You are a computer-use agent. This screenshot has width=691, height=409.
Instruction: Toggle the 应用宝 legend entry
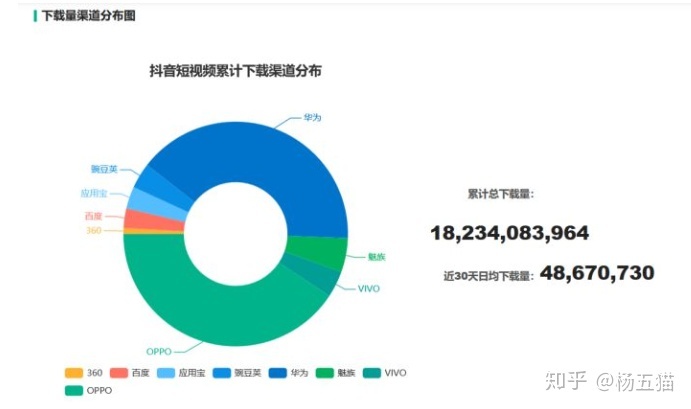click(x=180, y=373)
